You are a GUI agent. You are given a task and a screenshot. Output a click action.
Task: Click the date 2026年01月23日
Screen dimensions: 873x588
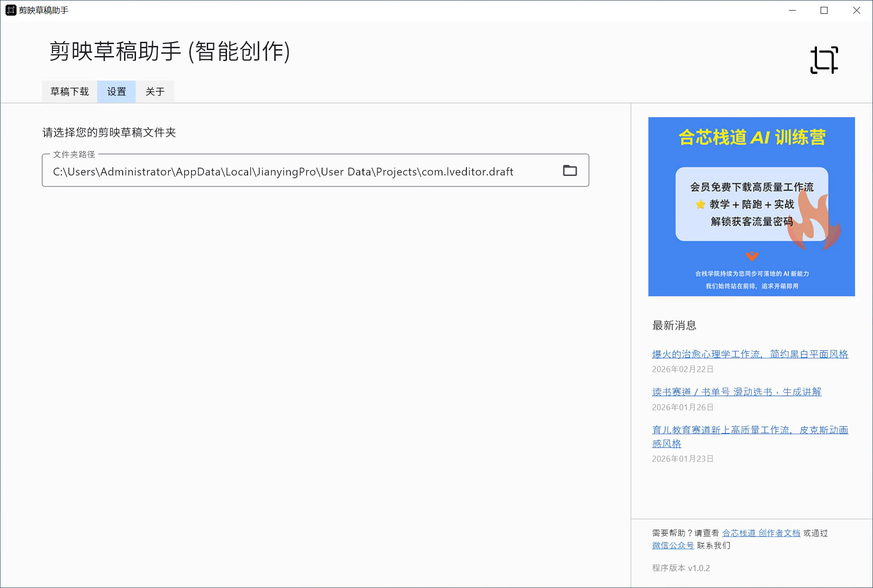coord(683,459)
